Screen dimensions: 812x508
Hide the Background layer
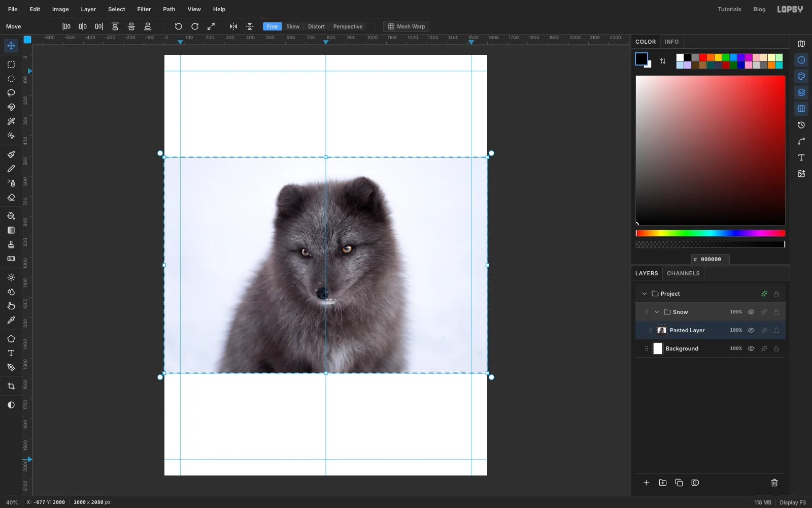(x=751, y=348)
